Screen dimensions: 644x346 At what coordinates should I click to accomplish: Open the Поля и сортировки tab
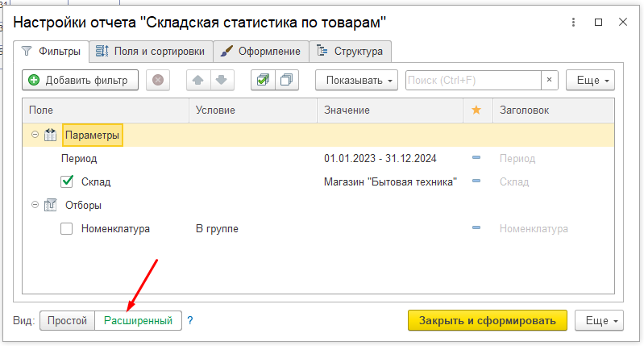151,52
